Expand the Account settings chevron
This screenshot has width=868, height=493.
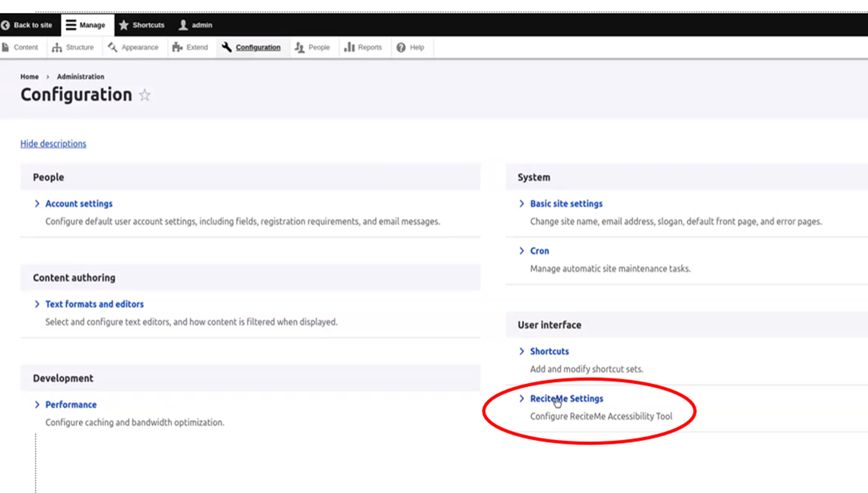36,203
